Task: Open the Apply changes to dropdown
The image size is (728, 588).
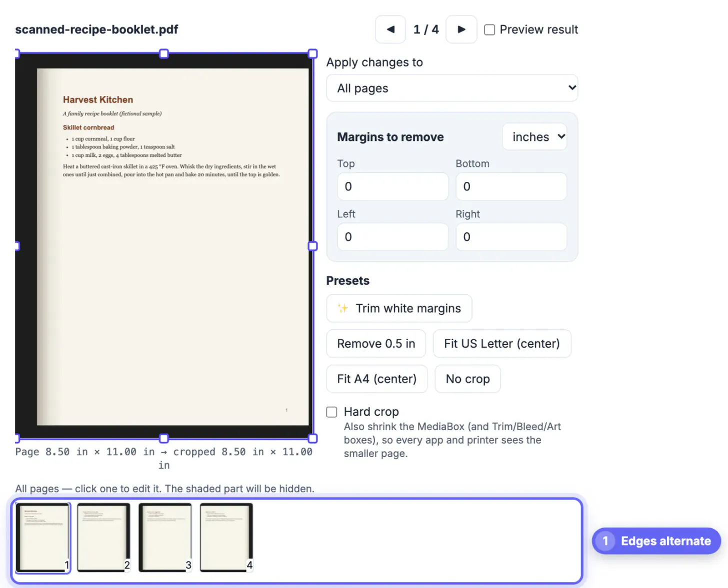Action: coord(452,88)
